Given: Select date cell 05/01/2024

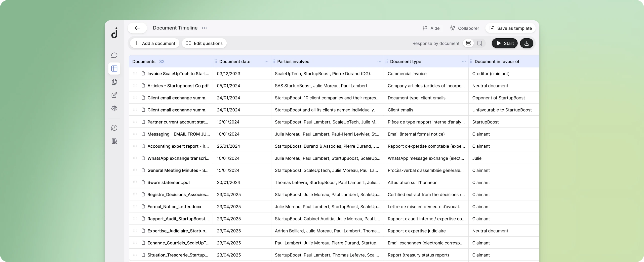Looking at the screenshot, I should click(242, 86).
